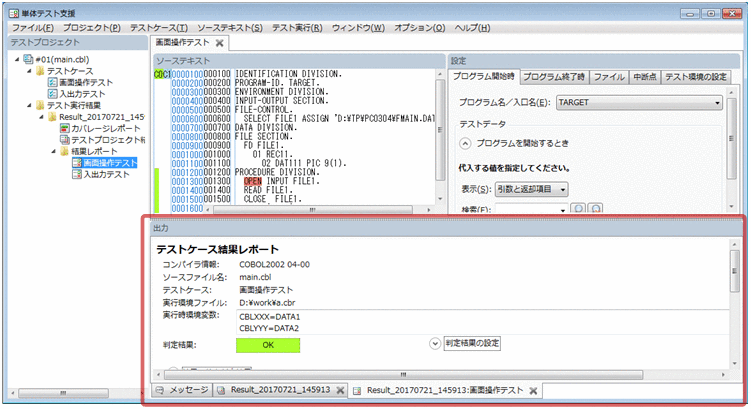Image resolution: width=751 pixels, height=409 pixels.
Task: Close the Result_20170721_145913:画面操作テスト tab
Action: (533, 391)
